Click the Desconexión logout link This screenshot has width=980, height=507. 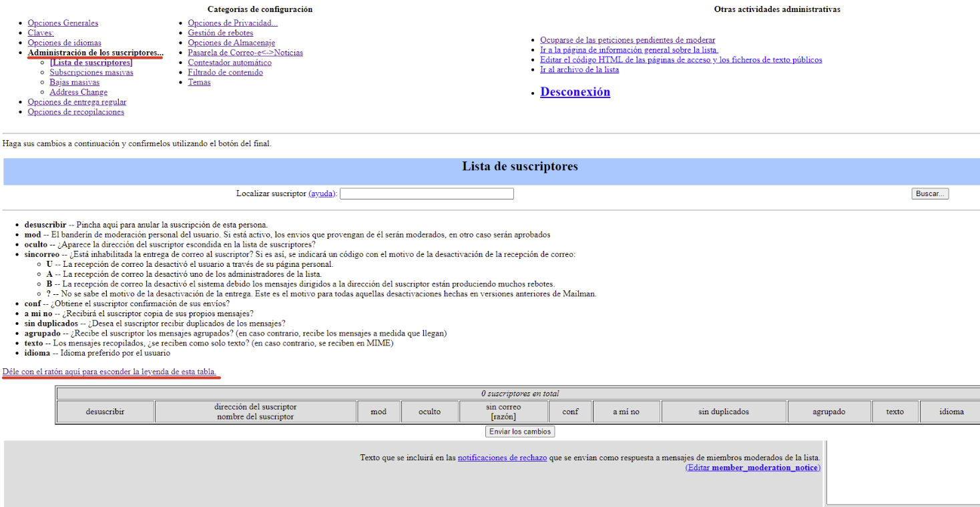click(x=575, y=92)
